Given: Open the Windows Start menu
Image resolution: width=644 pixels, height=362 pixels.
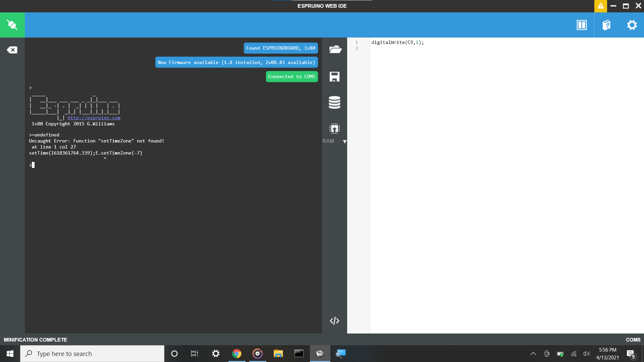Looking at the screenshot, I should pyautogui.click(x=10, y=354).
